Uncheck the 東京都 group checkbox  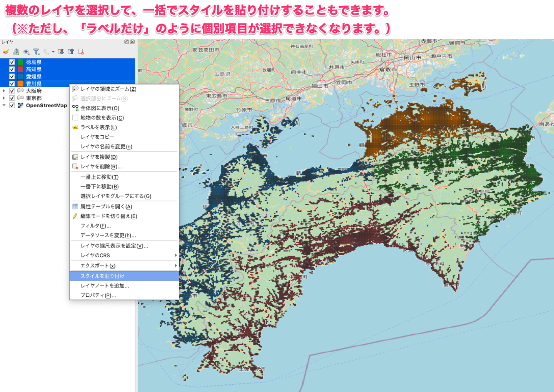coord(12,98)
